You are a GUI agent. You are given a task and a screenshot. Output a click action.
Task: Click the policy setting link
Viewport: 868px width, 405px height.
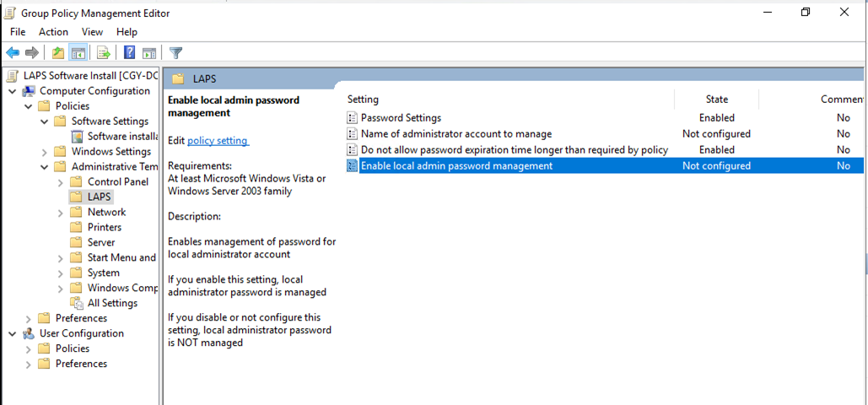218,141
